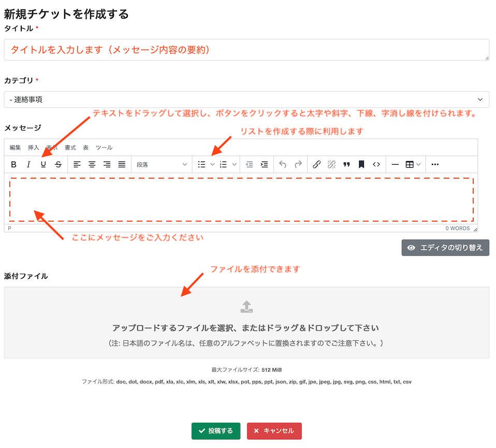Click the タイトル input field
This screenshot has height=448, width=496.
[247, 49]
